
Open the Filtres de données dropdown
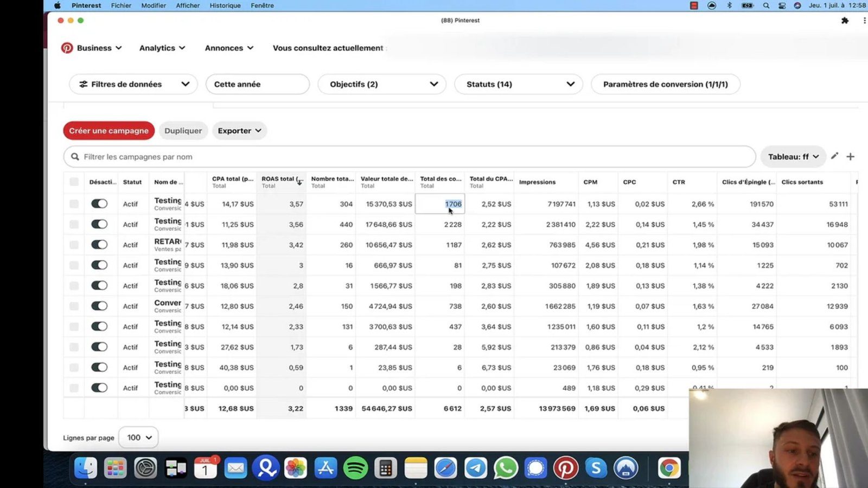[x=133, y=84]
